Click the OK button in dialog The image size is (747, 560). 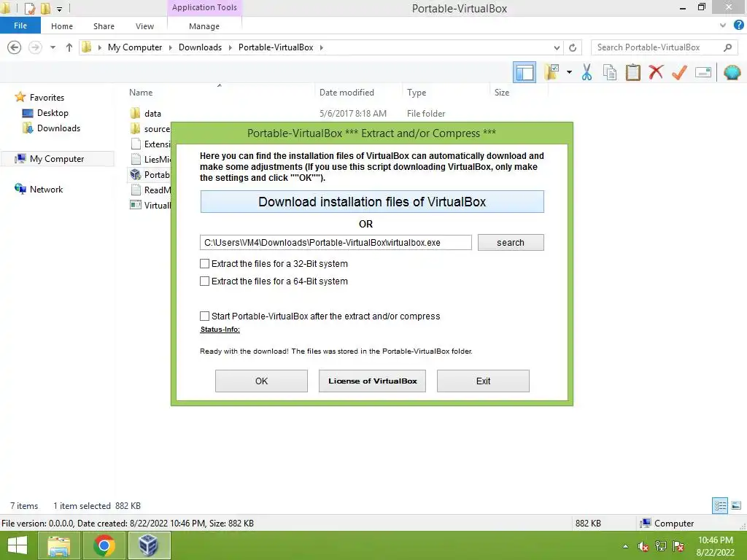pos(261,381)
